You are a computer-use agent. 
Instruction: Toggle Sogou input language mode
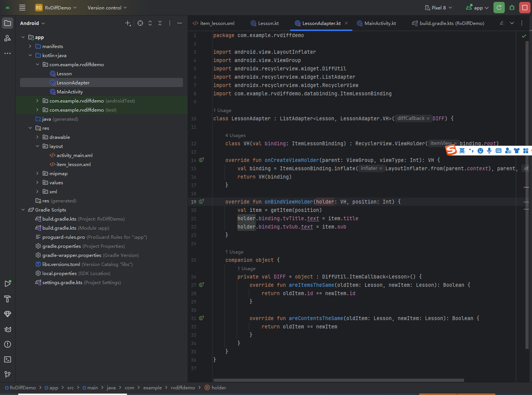coord(462,150)
